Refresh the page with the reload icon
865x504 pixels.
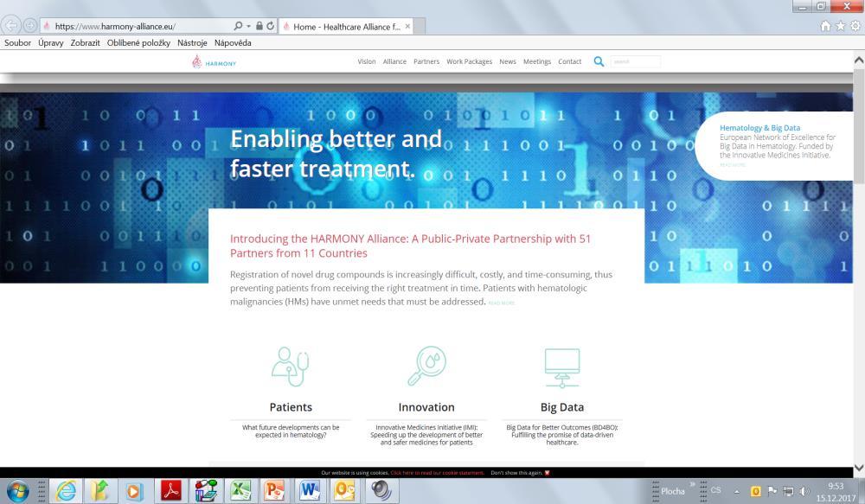click(270, 26)
